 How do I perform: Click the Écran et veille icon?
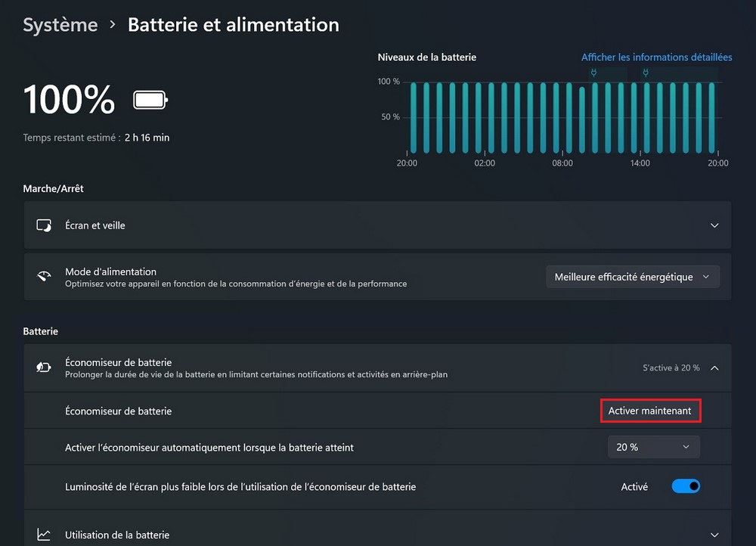tap(44, 225)
